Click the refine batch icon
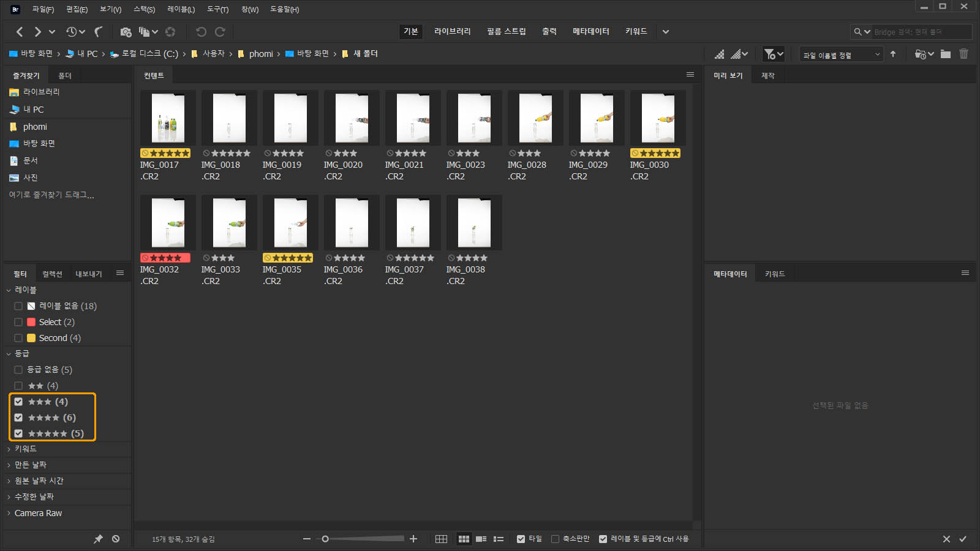 pyautogui.click(x=145, y=32)
